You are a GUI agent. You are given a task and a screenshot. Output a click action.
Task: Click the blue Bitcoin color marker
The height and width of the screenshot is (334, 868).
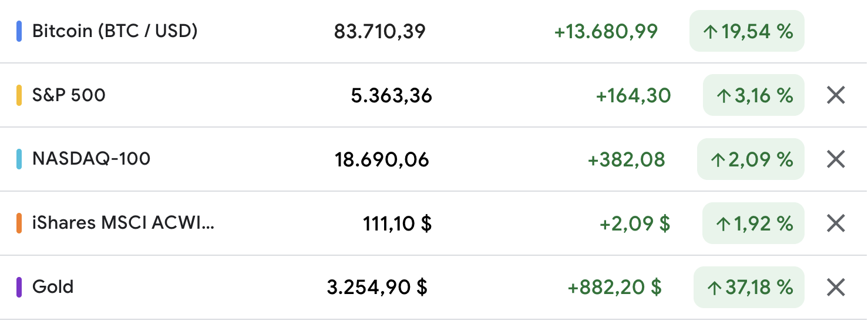coord(19,31)
